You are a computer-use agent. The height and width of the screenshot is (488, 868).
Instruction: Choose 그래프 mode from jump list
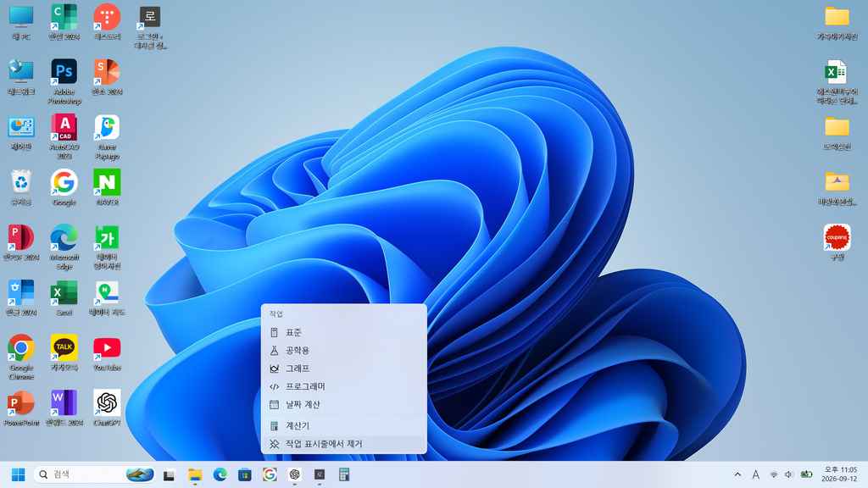point(344,369)
